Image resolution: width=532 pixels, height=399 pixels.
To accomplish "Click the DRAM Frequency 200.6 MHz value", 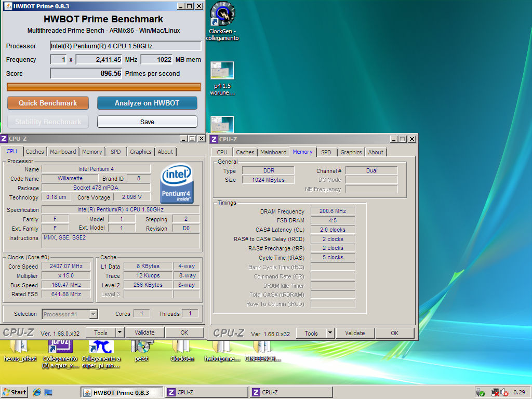I will tap(333, 211).
